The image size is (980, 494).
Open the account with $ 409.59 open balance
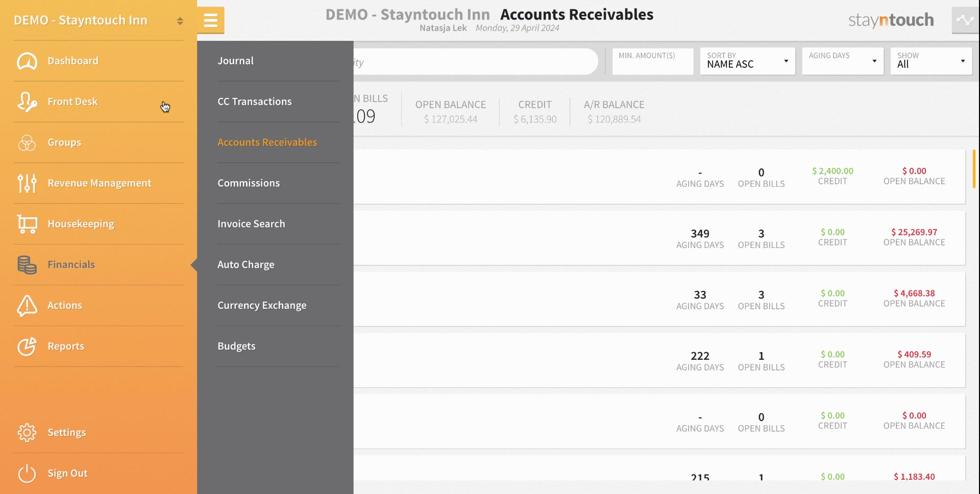(659, 360)
